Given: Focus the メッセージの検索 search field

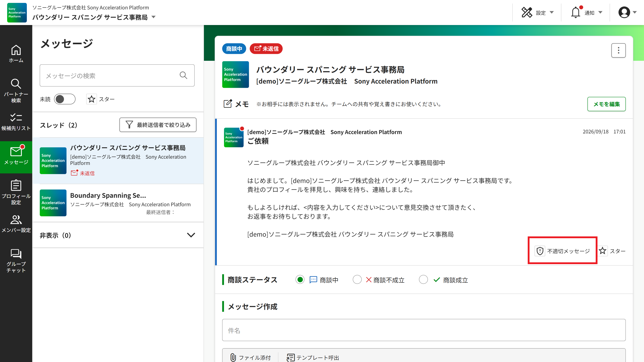Looking at the screenshot, I should (117, 76).
